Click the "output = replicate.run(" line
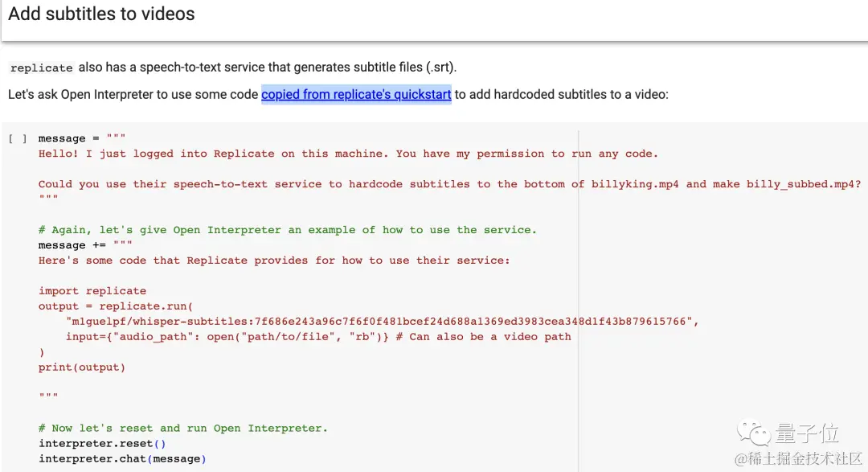The height and width of the screenshot is (472, 868). point(116,306)
